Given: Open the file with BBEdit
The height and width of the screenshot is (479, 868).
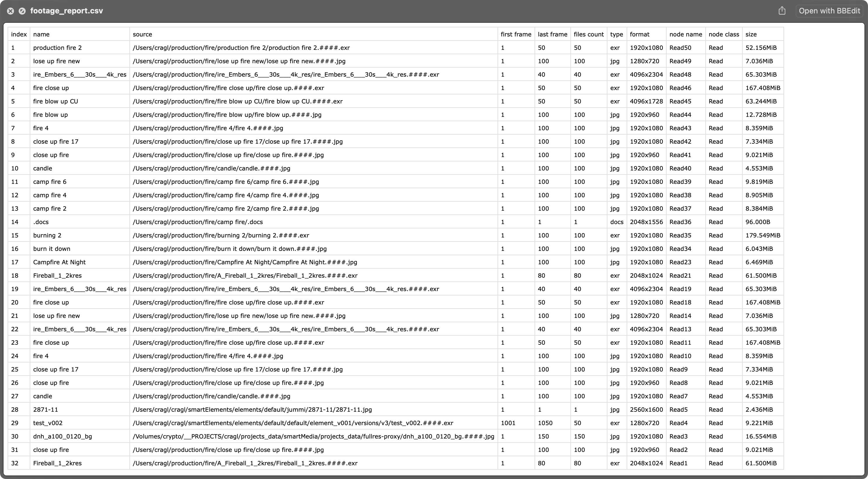Looking at the screenshot, I should coord(830,10).
